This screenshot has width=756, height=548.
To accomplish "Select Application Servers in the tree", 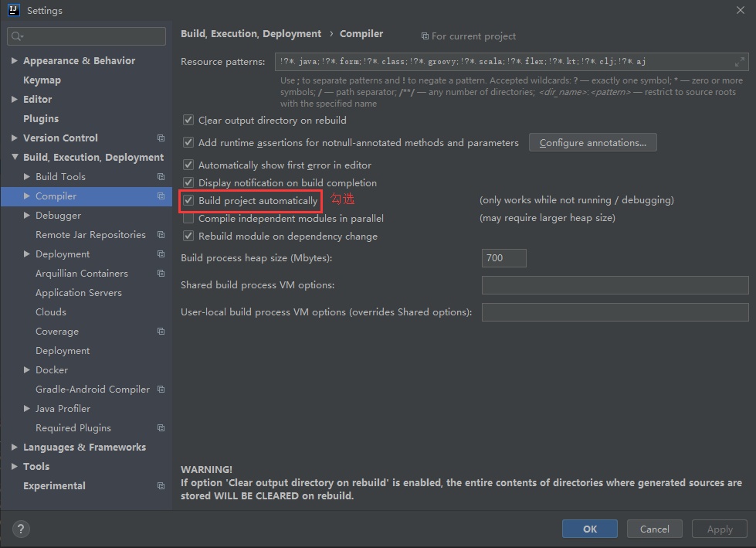I will point(79,293).
